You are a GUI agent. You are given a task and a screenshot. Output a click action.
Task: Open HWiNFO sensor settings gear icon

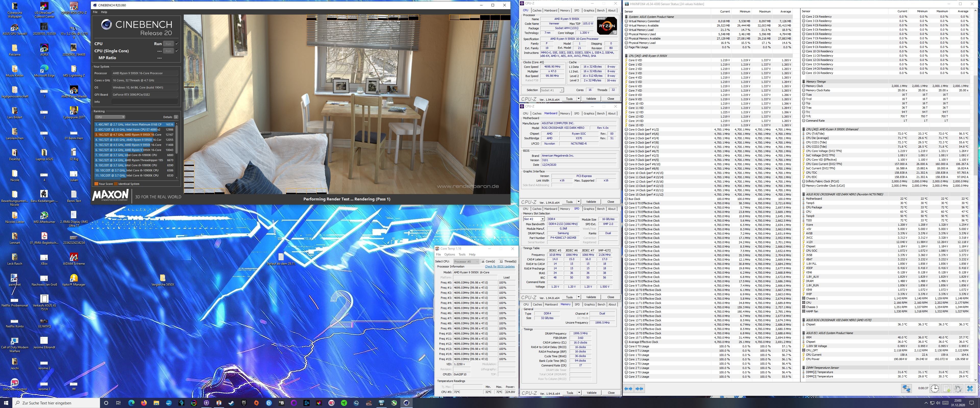[x=958, y=389]
